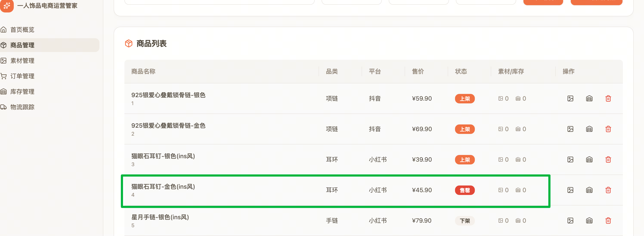The width and height of the screenshot is (644, 236).
Task: Open image materials for 925银爱心叠戴锁骨链-金色
Action: click(x=570, y=129)
